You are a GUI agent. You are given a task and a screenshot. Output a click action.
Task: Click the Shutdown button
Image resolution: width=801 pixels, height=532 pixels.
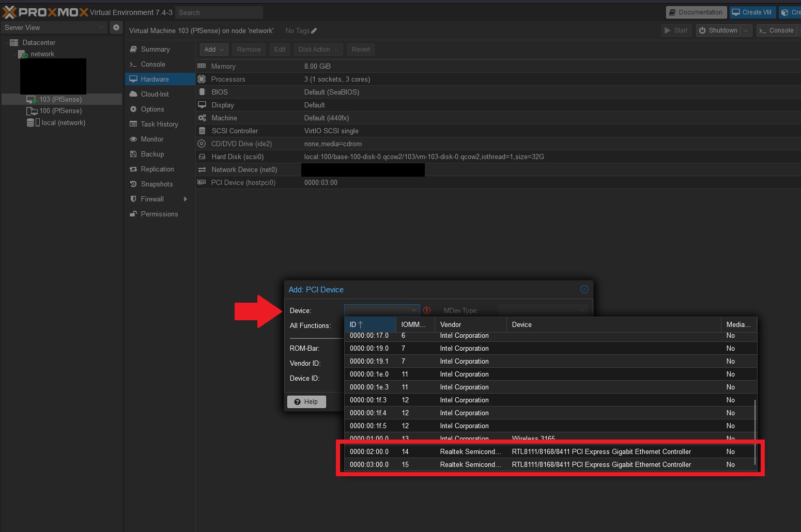coord(718,30)
